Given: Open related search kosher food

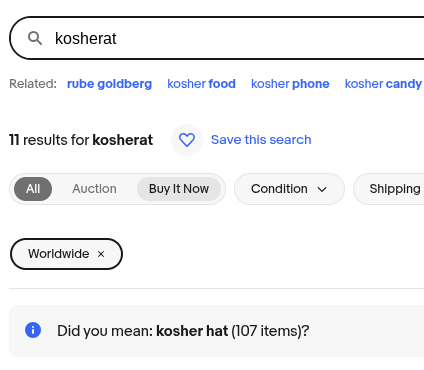Looking at the screenshot, I should tap(201, 84).
